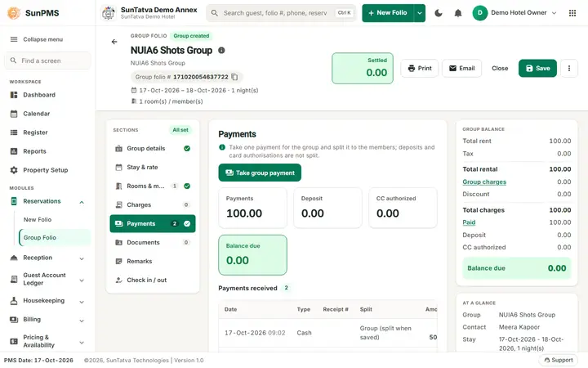Select Group Folio submenu item
588x368 pixels.
click(x=55, y=238)
